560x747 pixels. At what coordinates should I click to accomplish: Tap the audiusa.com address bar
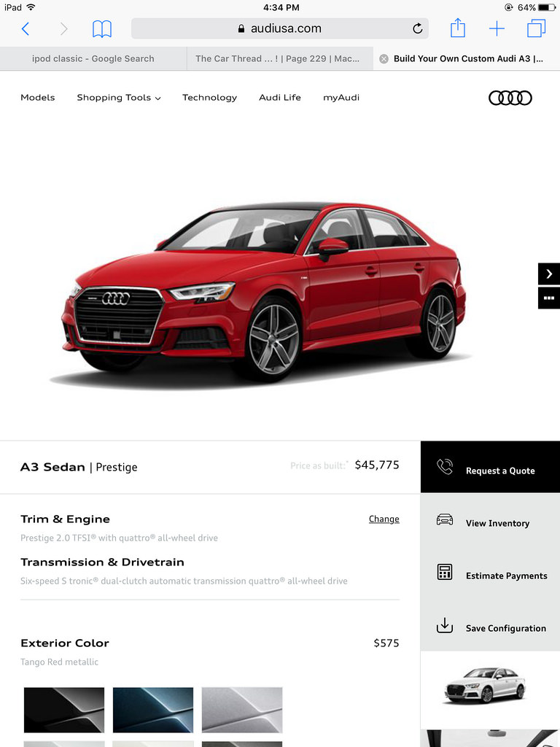tap(280, 28)
